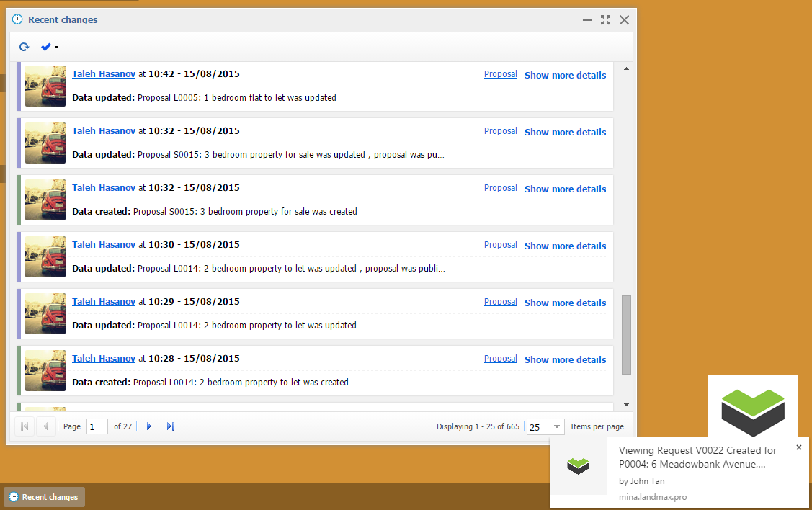The height and width of the screenshot is (510, 812).
Task: Show more details for 10:42 entry
Action: [x=565, y=75]
